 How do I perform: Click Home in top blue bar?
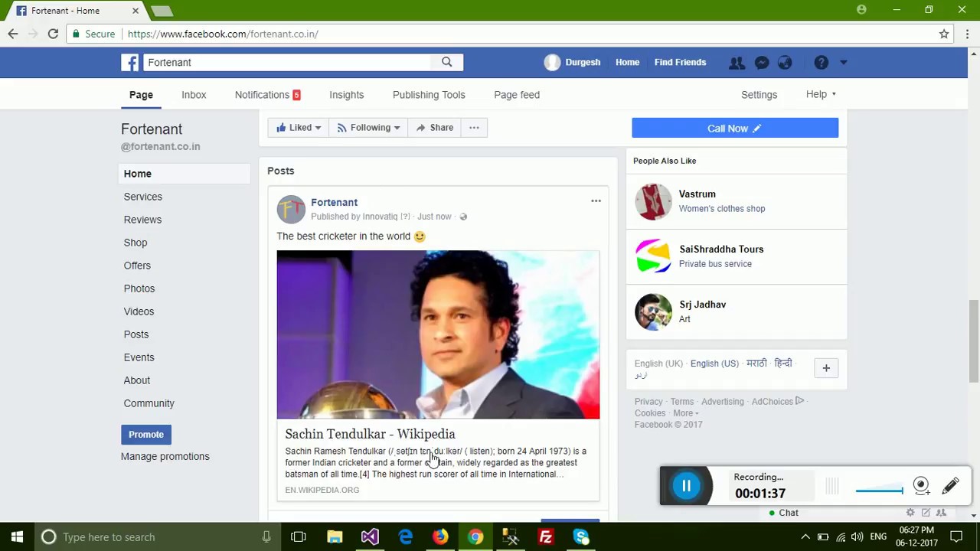tap(627, 63)
